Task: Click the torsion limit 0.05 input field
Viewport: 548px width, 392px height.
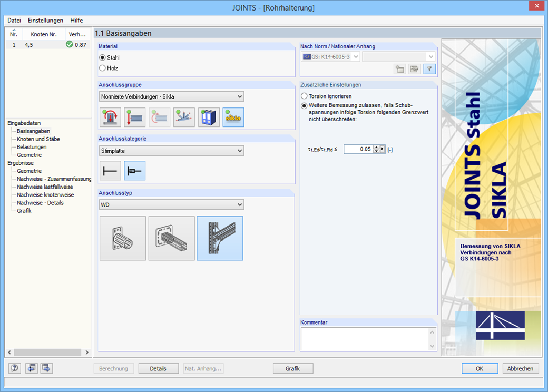Action: pyautogui.click(x=359, y=149)
